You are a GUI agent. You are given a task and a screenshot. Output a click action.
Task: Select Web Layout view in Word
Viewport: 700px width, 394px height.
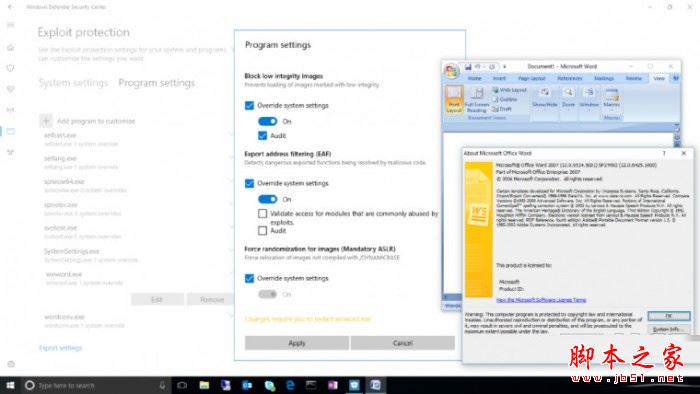coord(509,90)
